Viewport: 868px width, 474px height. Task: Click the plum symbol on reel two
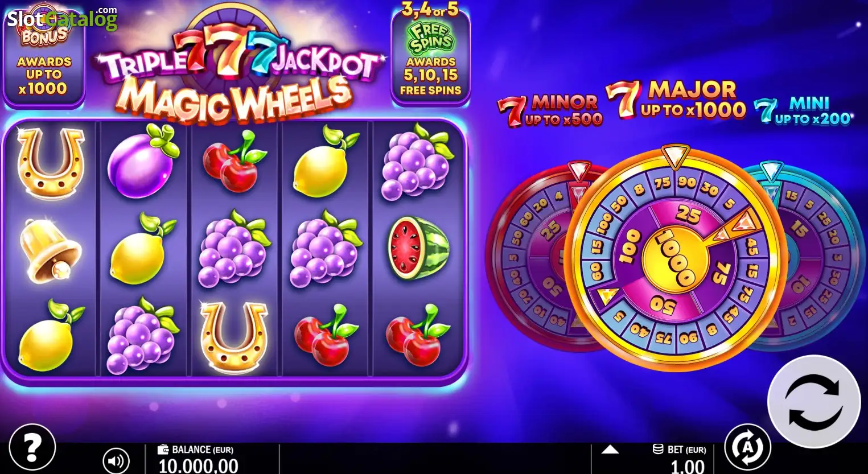click(142, 161)
